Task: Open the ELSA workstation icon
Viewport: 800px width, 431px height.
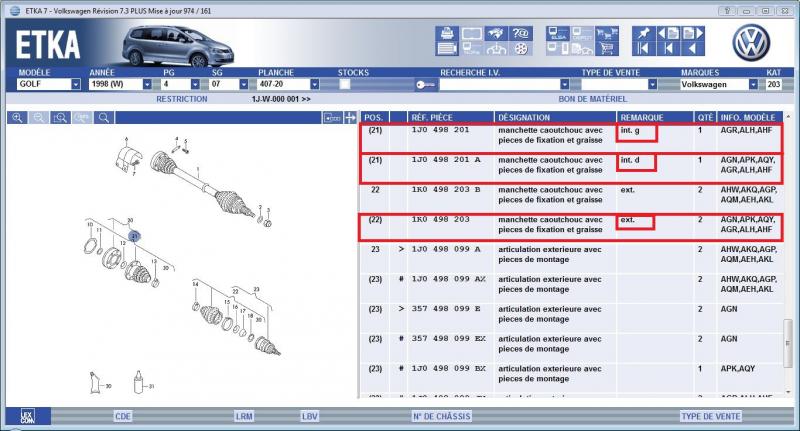Action: [558, 34]
